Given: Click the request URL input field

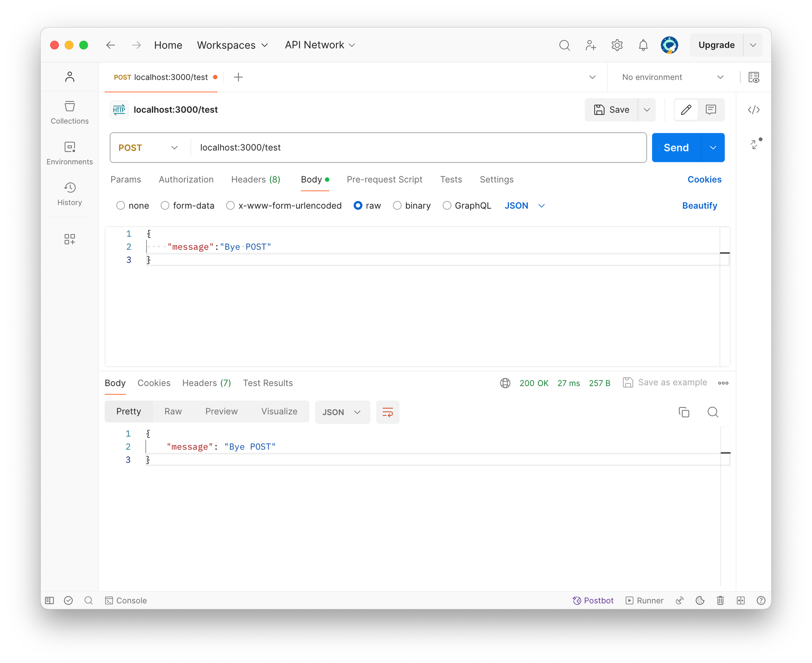Looking at the screenshot, I should [x=418, y=147].
